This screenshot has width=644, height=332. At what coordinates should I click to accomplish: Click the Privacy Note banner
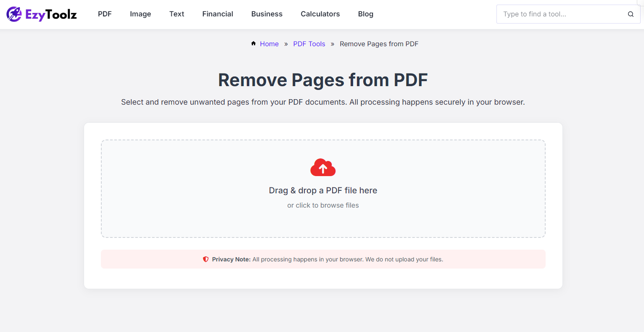point(323,259)
